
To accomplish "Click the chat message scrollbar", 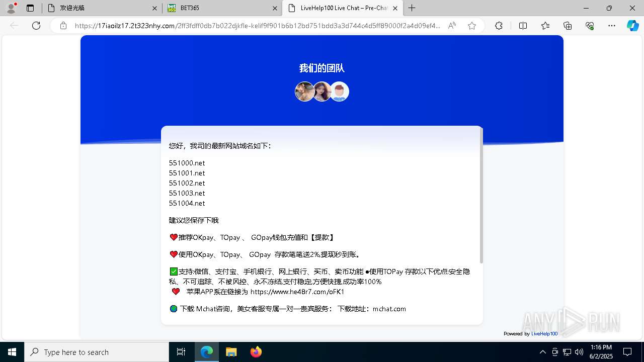I will click(481, 196).
